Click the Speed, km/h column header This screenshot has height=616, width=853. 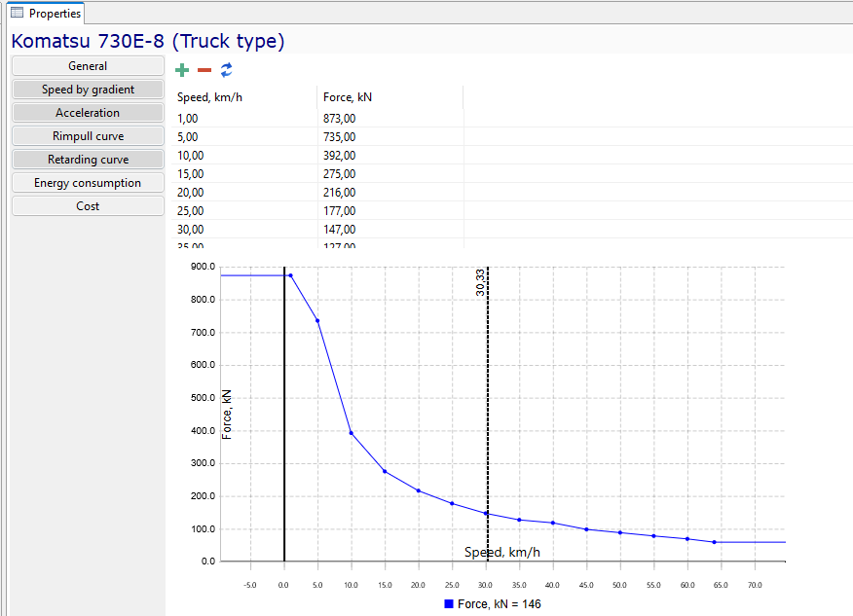click(244, 97)
